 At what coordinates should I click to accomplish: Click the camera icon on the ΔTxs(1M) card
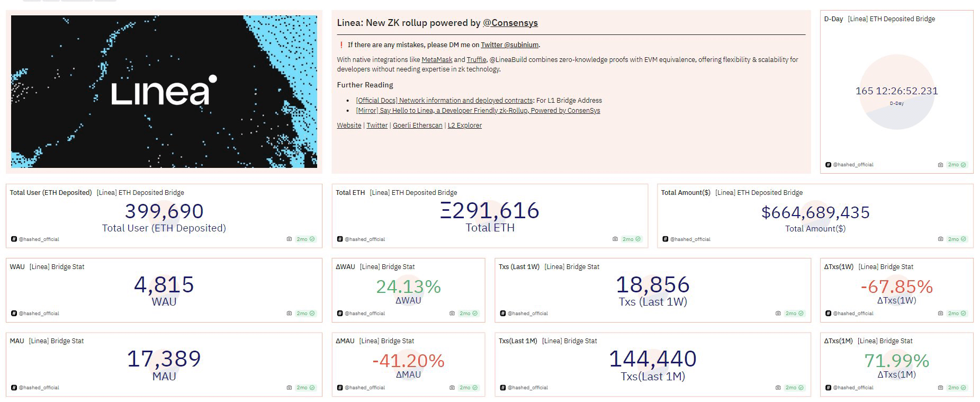click(x=940, y=388)
